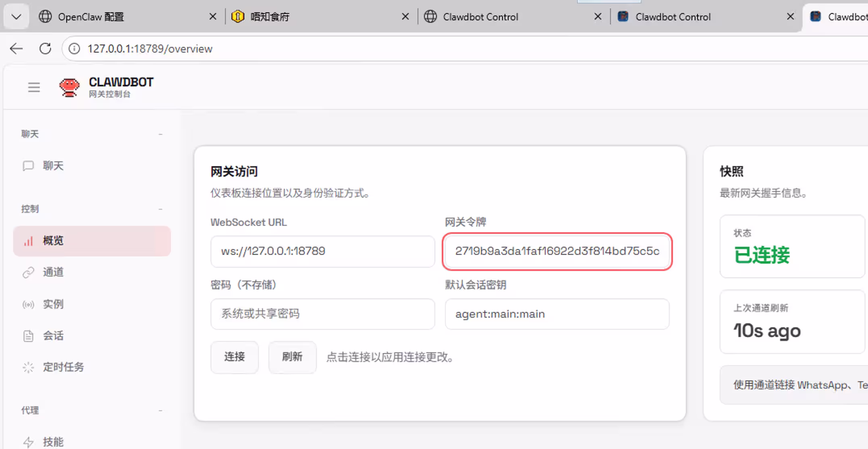Image resolution: width=868 pixels, height=449 pixels.
Task: Open the 聊天 chat panel icon
Action: [x=28, y=166]
